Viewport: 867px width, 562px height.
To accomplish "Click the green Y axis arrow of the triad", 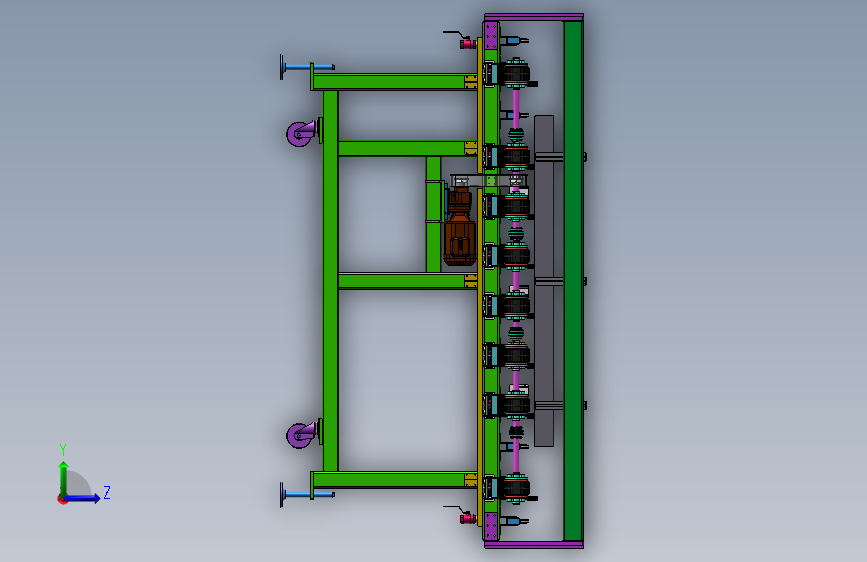I will (x=64, y=478).
